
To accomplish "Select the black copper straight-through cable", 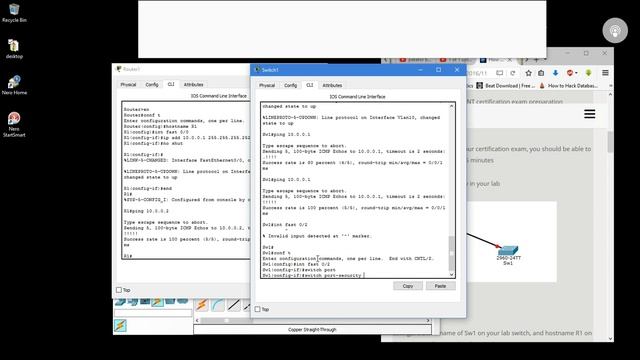I will (x=233, y=304).
